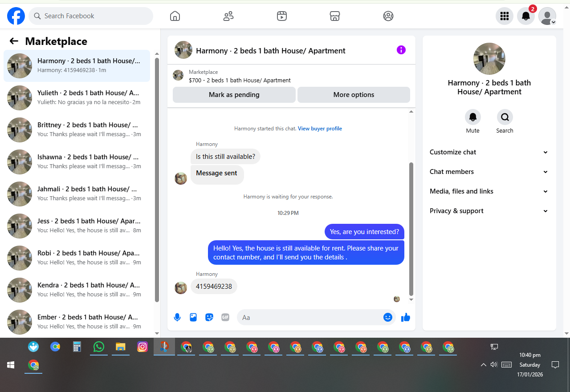The width and height of the screenshot is (570, 392).
Task: Click the chat messages scrollbar
Action: (x=411, y=229)
